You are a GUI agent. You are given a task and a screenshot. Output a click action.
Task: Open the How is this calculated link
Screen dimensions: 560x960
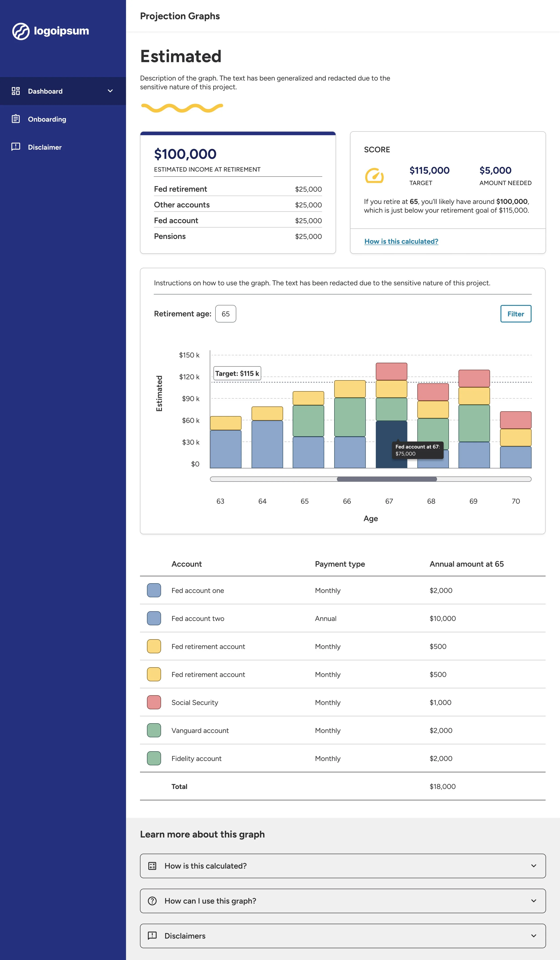click(401, 241)
